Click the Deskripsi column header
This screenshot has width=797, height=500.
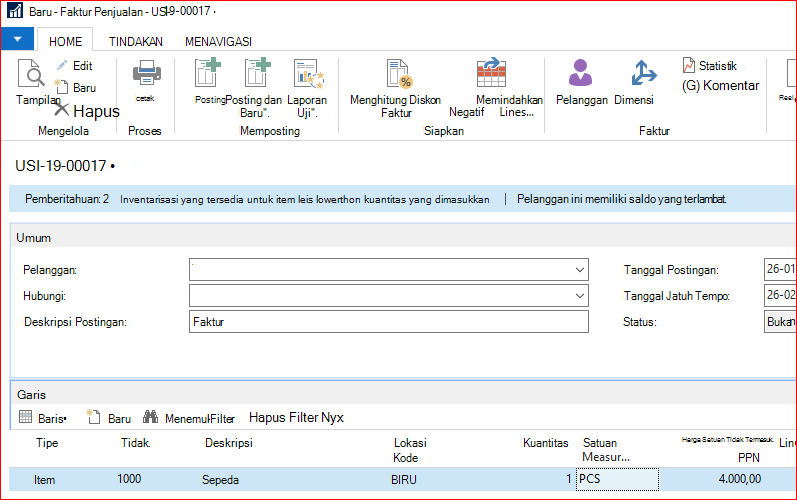click(x=229, y=443)
